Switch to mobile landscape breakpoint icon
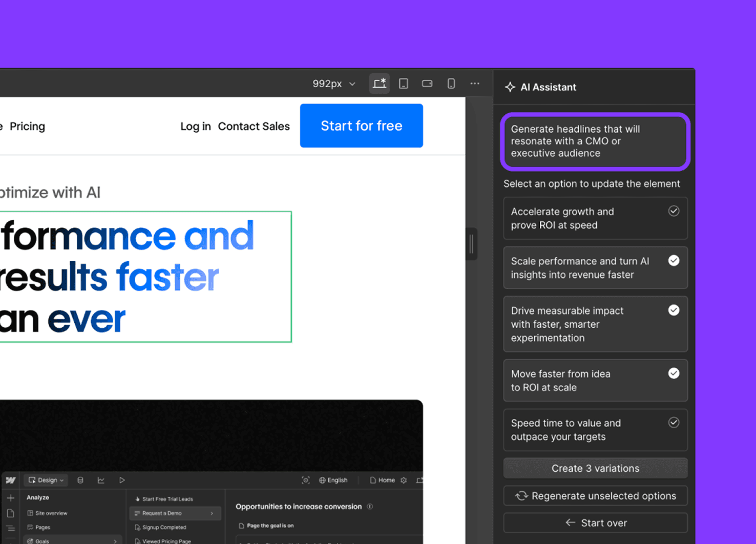Screen dimensions: 756x544 pos(427,83)
